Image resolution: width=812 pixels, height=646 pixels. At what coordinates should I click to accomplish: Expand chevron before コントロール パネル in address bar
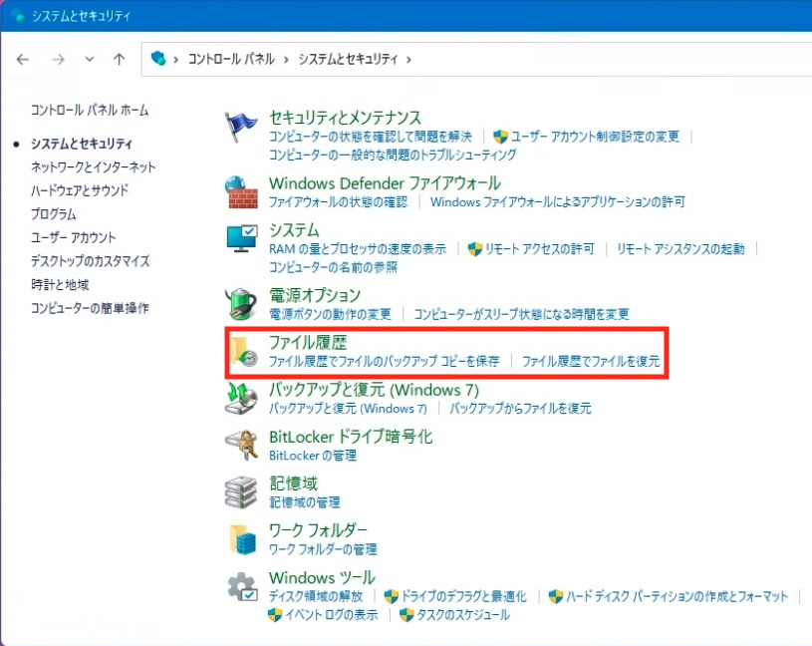[176, 60]
